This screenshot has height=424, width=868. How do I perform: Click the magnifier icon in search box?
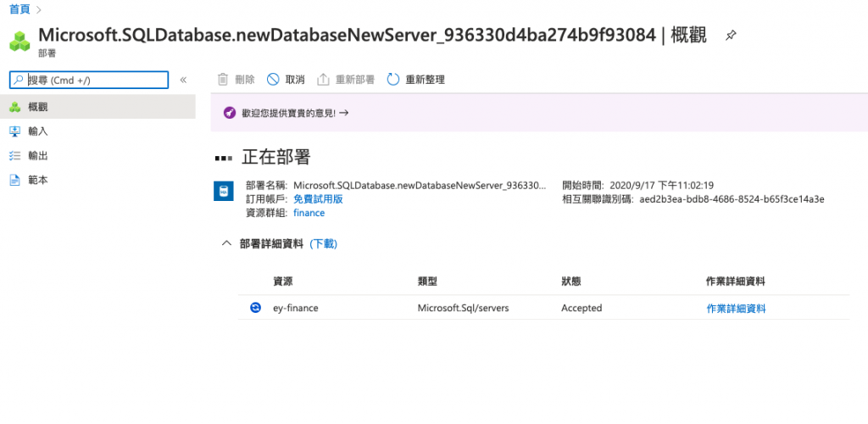pyautogui.click(x=19, y=80)
